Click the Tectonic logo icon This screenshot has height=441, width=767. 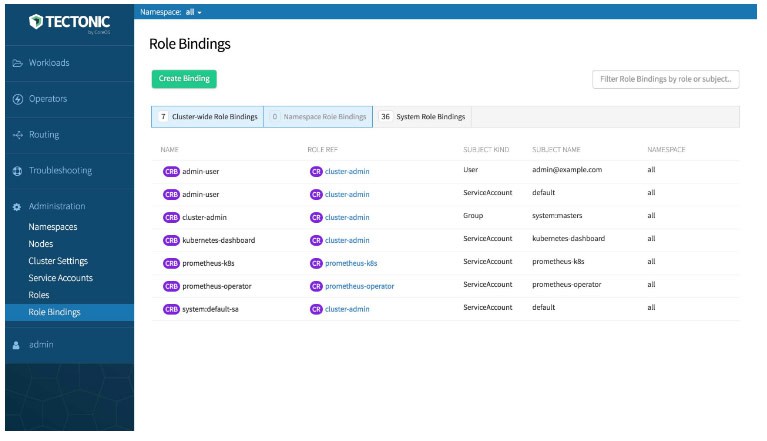(36, 22)
